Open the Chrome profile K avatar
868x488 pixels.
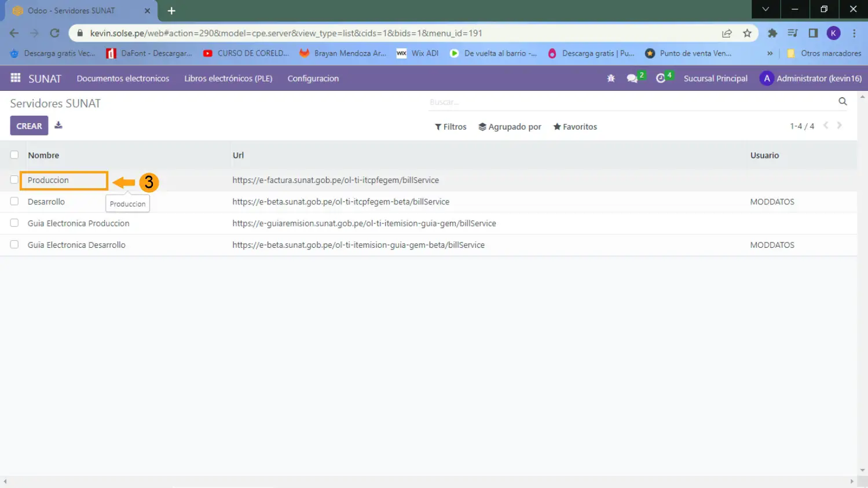(x=833, y=33)
